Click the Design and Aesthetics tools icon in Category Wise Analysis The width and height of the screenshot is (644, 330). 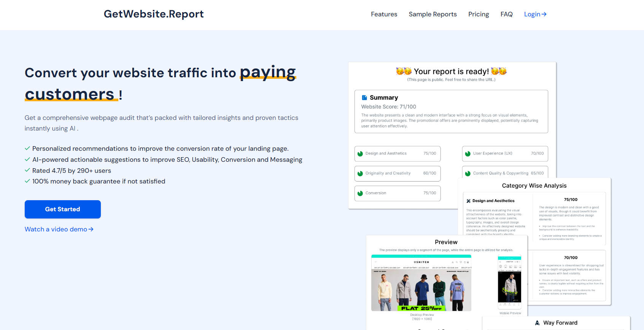pos(469,201)
